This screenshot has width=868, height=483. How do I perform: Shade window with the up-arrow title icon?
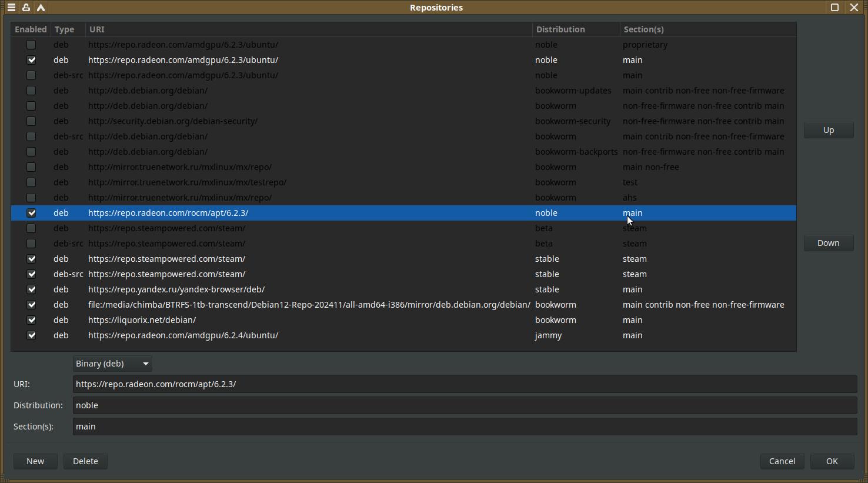coord(41,8)
